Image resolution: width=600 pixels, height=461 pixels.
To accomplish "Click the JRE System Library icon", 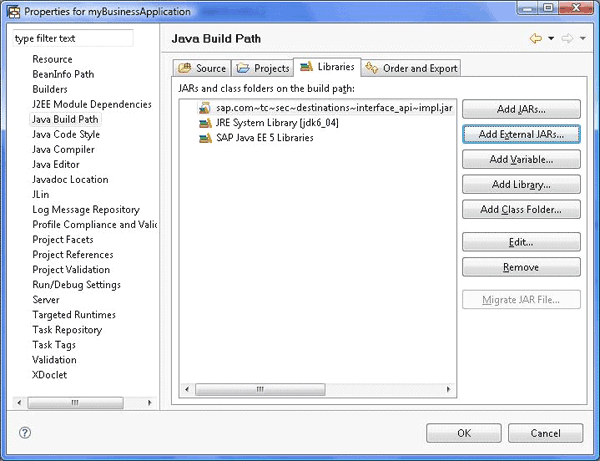I will 205,123.
